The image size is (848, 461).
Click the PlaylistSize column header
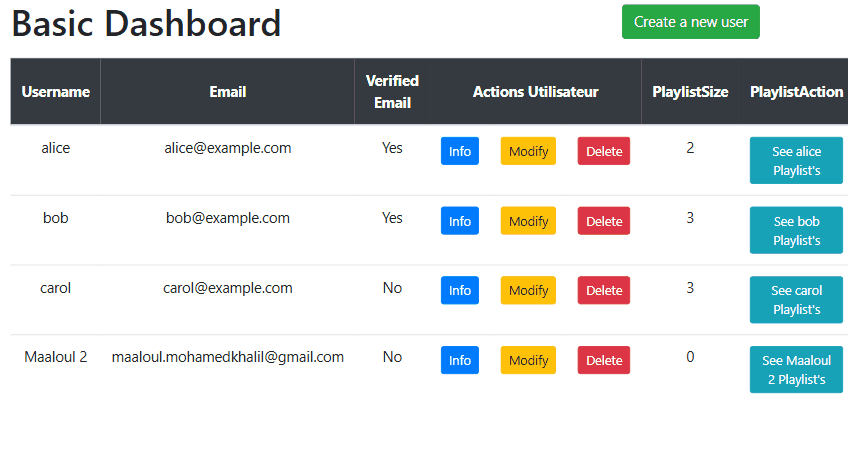[x=690, y=92]
